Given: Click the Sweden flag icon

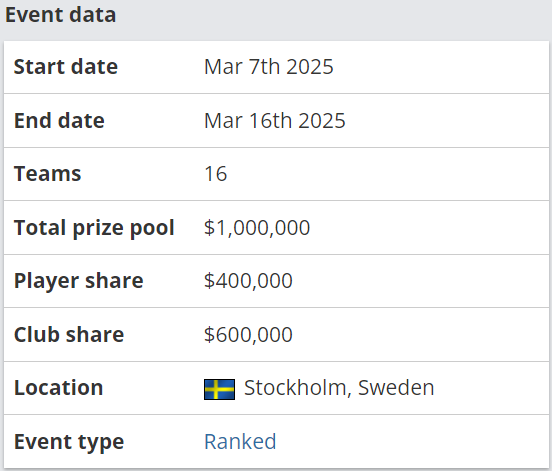Looking at the screenshot, I should pyautogui.click(x=219, y=389).
